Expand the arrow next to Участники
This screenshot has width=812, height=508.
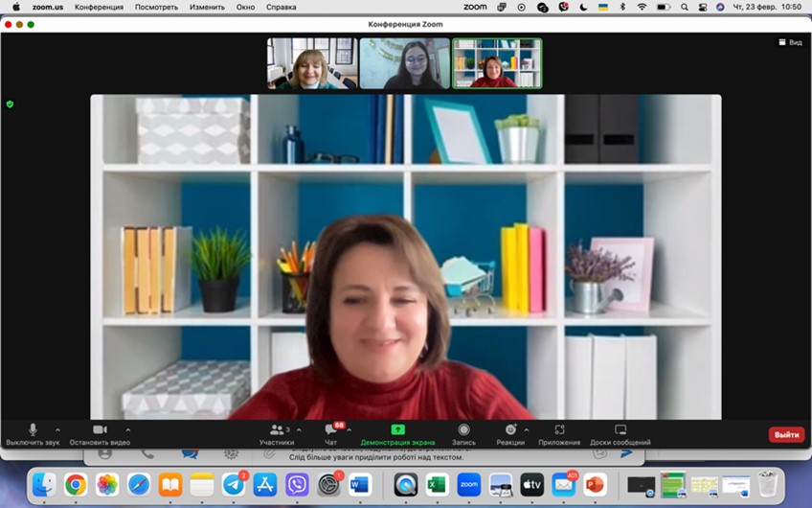coord(300,429)
